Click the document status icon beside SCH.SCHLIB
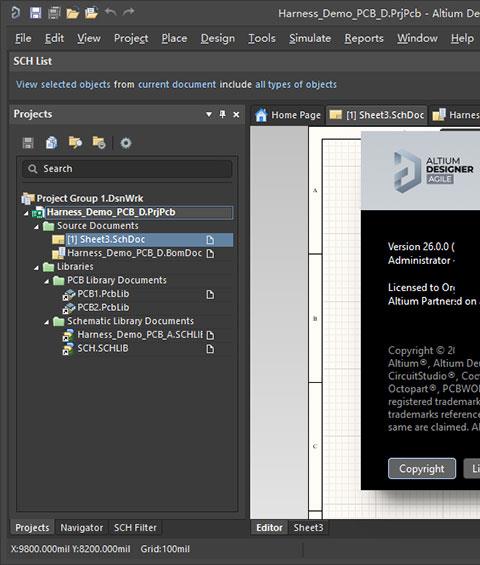Image resolution: width=480 pixels, height=565 pixels. (x=210, y=349)
